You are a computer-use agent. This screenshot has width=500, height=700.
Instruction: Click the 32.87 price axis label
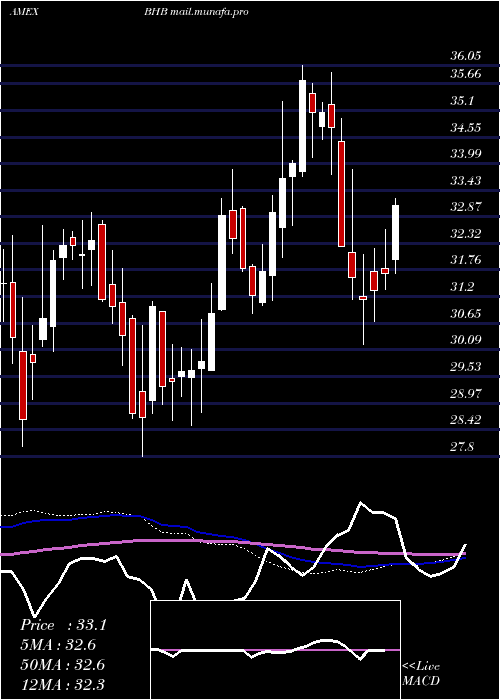click(466, 207)
